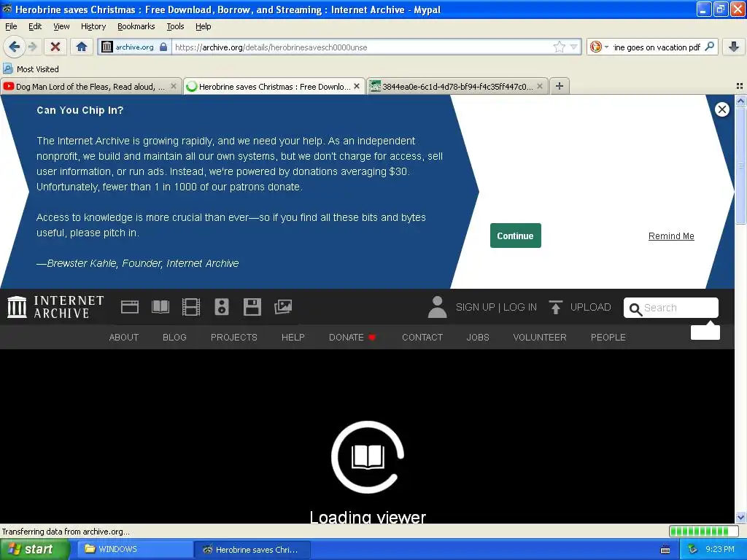Open the Images icon in Archive nav

point(283,307)
